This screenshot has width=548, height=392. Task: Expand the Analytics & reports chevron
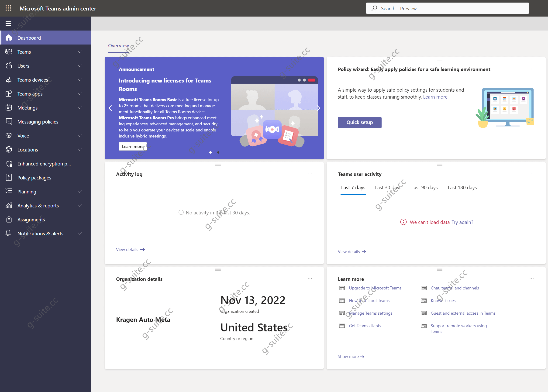(x=80, y=205)
